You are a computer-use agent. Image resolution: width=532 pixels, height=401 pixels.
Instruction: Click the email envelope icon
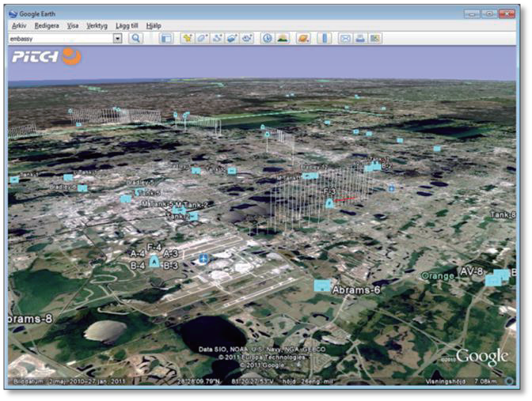tap(345, 38)
